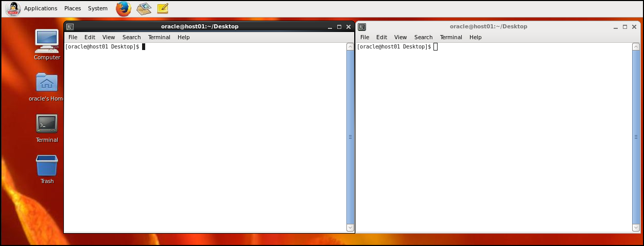This screenshot has width=644, height=246.
Task: Click scroll-up arrow in right terminal
Action: (x=636, y=47)
